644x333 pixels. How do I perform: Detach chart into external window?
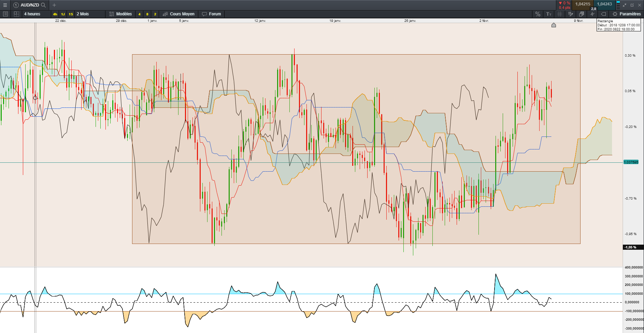click(632, 5)
